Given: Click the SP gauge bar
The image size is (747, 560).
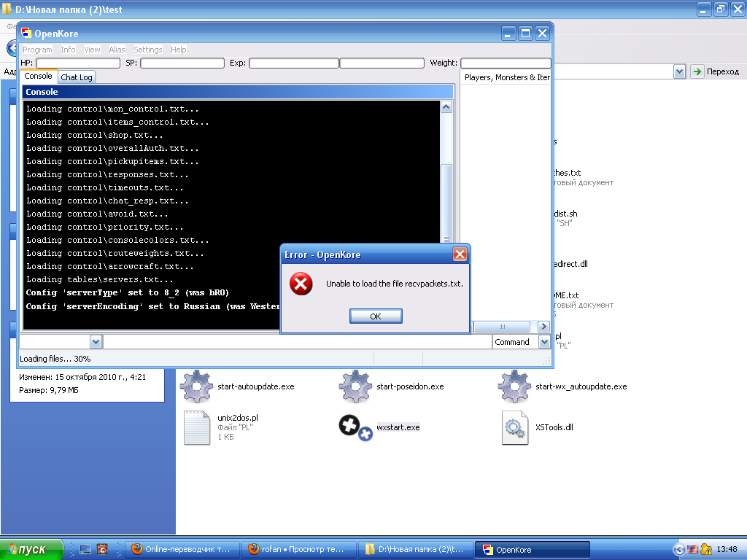Looking at the screenshot, I should [182, 63].
